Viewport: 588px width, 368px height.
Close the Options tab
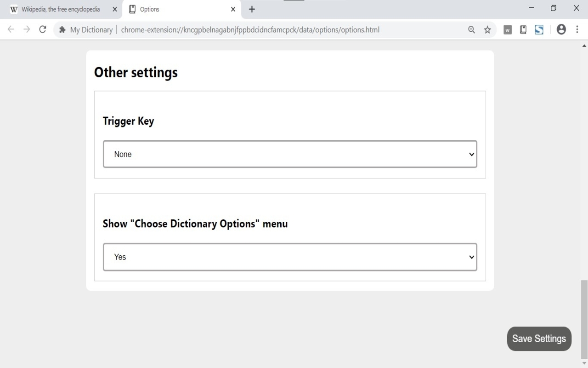(x=233, y=9)
